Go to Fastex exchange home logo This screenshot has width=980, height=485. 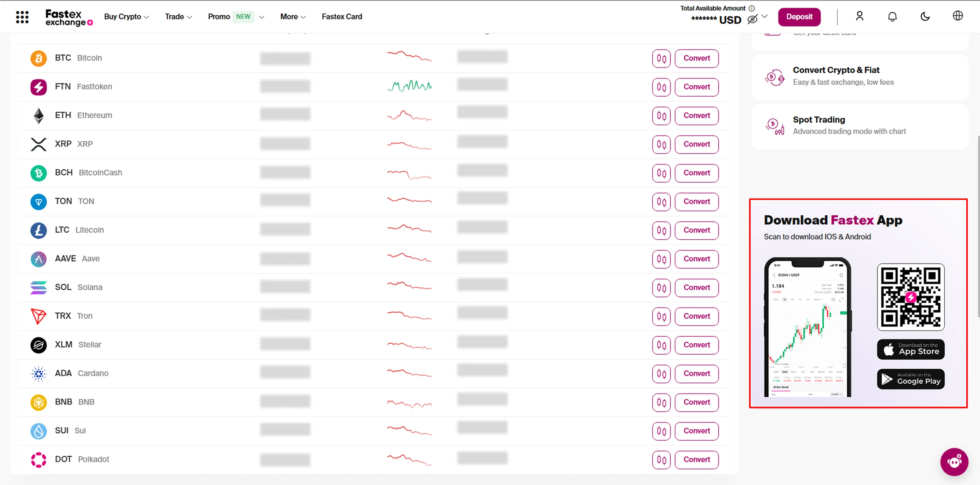69,17
